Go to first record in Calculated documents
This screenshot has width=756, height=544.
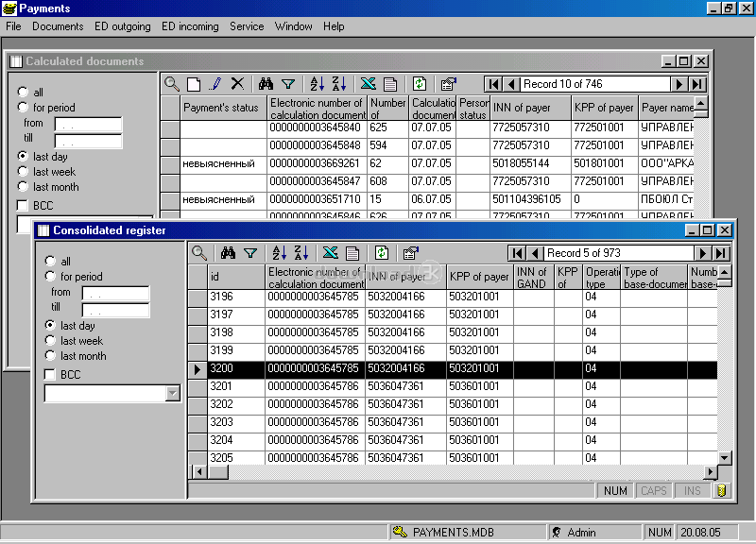tap(493, 84)
